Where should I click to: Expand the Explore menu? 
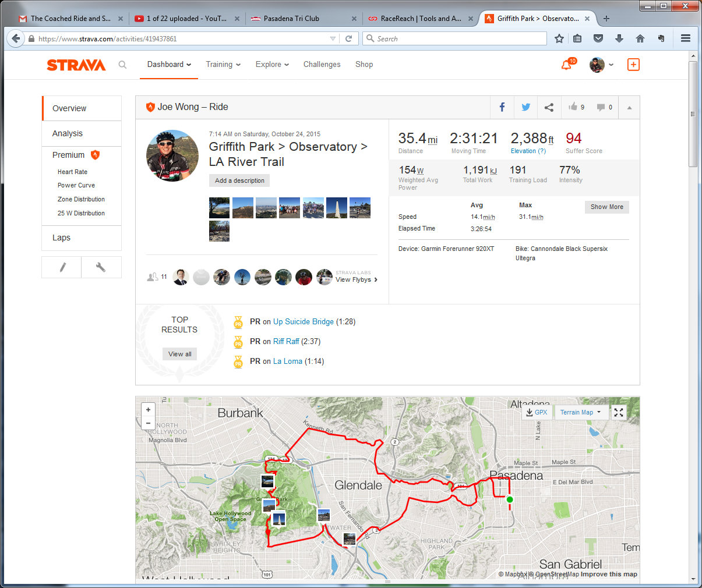click(x=272, y=65)
